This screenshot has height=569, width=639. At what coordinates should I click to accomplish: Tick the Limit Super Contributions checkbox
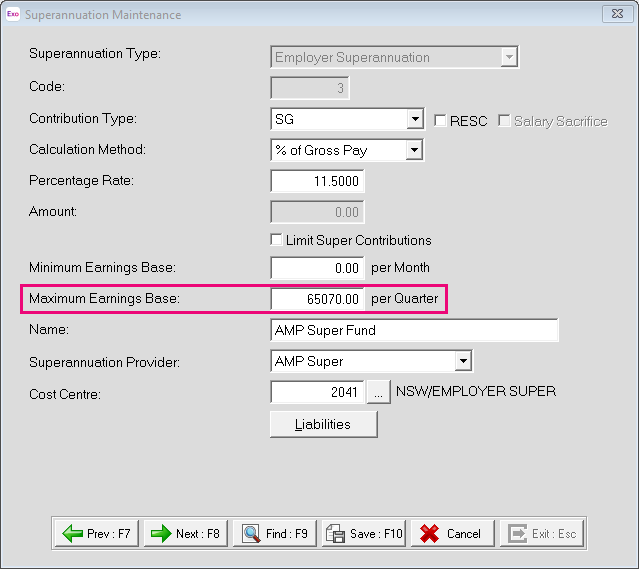coord(277,240)
